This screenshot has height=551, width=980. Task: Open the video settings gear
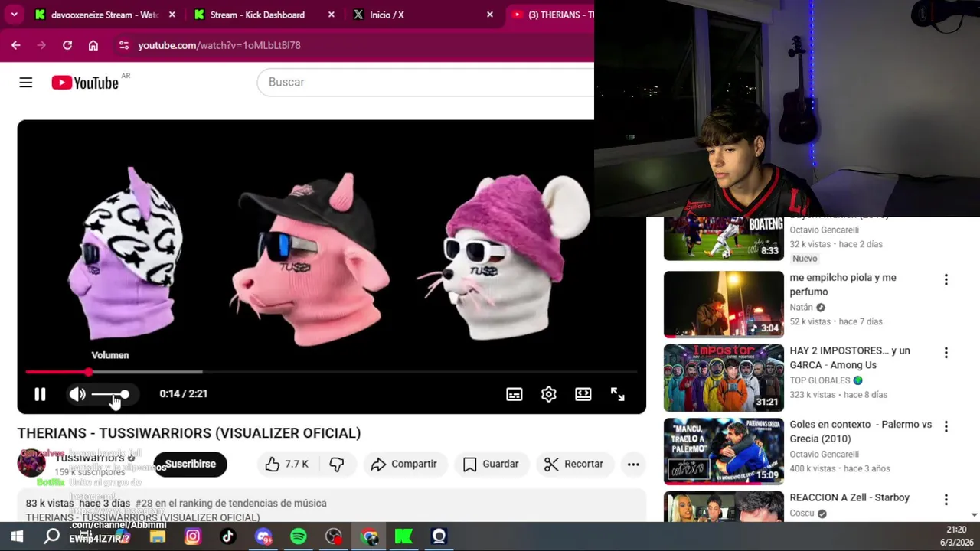(549, 394)
